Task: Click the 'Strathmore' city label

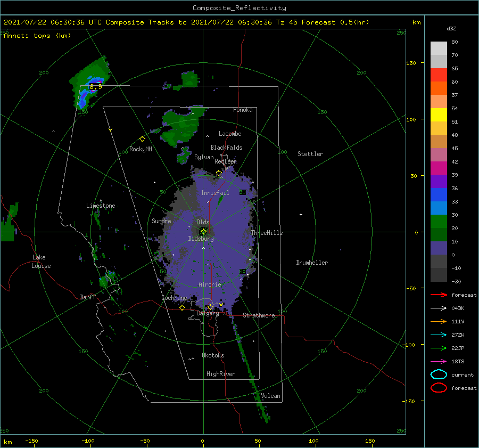Action: tap(259, 315)
